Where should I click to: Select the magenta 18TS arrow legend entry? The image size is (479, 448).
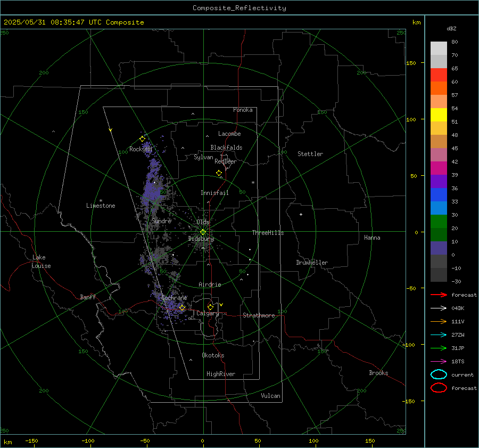click(x=439, y=362)
